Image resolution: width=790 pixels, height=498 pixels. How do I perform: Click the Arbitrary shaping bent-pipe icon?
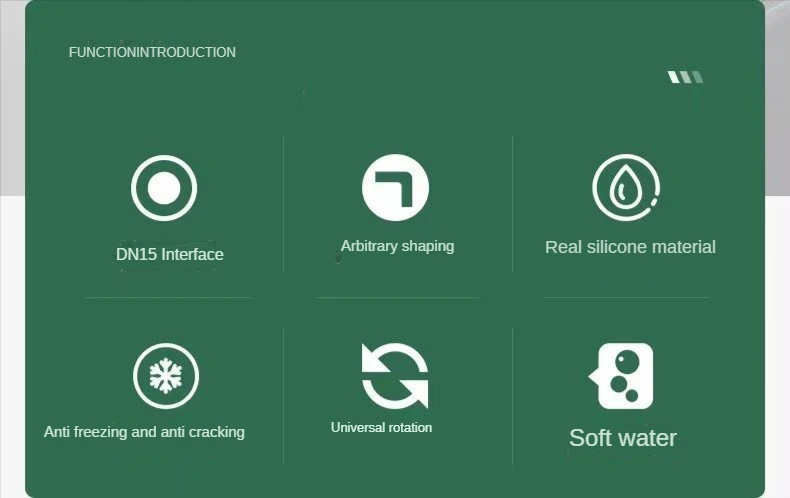coord(396,188)
